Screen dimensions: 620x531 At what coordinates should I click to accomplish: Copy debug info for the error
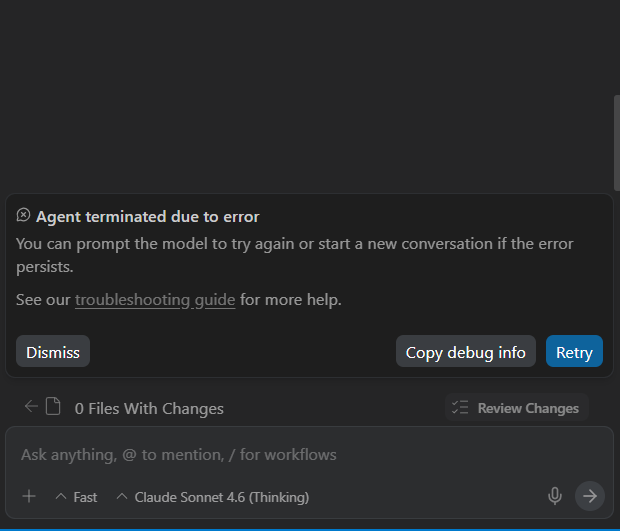tap(466, 351)
